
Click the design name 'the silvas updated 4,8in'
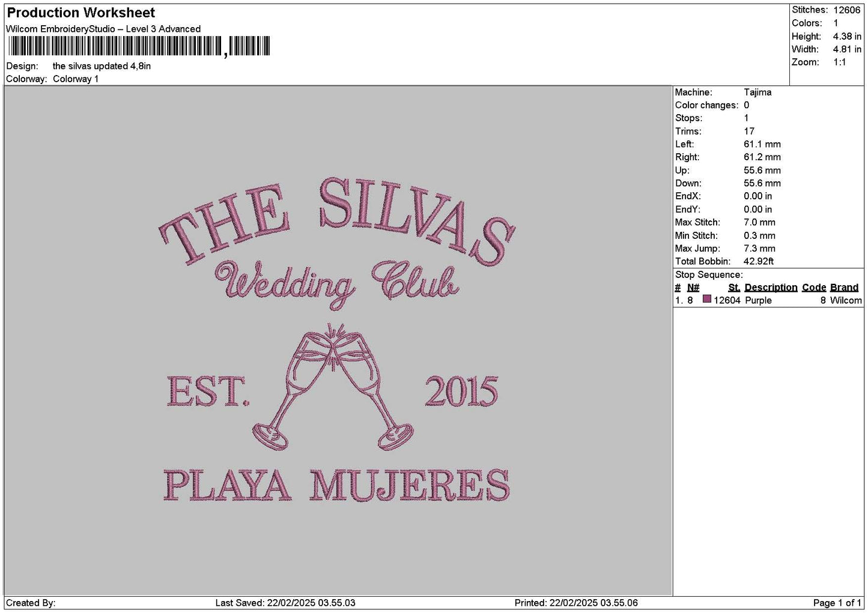pos(102,66)
